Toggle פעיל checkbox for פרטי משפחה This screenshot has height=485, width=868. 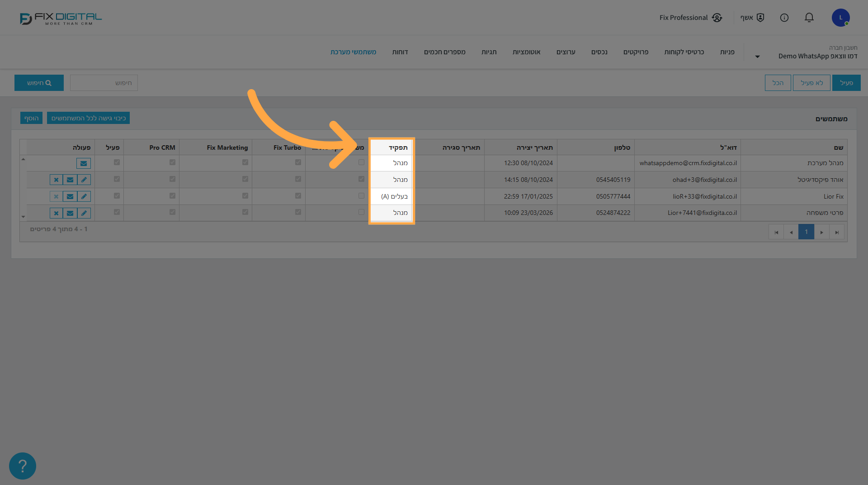pyautogui.click(x=117, y=212)
